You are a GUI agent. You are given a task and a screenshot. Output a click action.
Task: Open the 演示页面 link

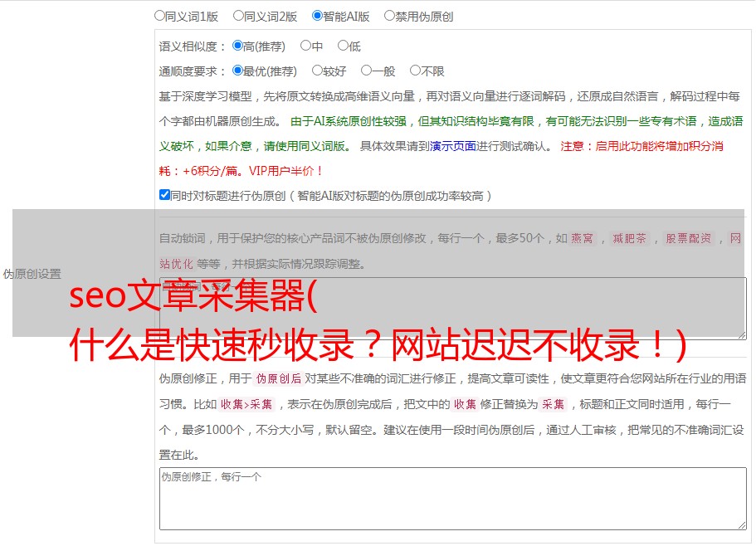(452, 146)
